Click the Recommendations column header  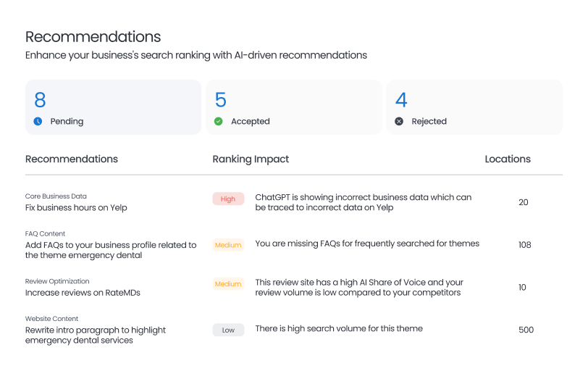click(72, 159)
